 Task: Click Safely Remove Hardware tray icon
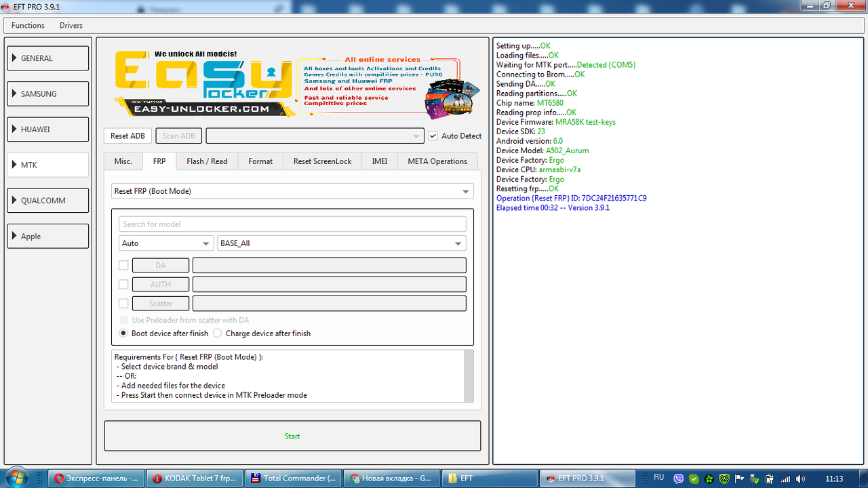[755, 479]
